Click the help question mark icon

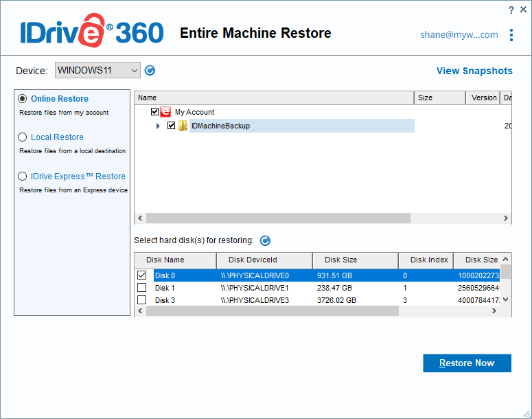click(511, 10)
